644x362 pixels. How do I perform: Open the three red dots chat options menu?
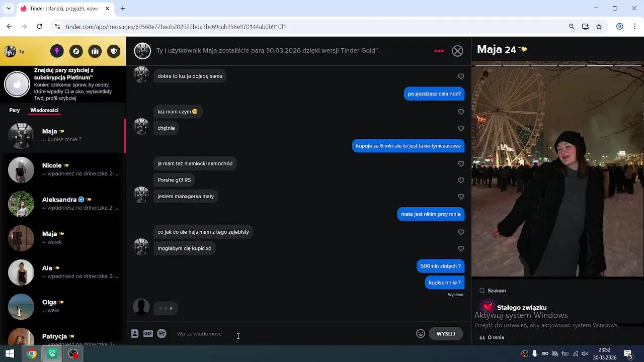pyautogui.click(x=439, y=51)
